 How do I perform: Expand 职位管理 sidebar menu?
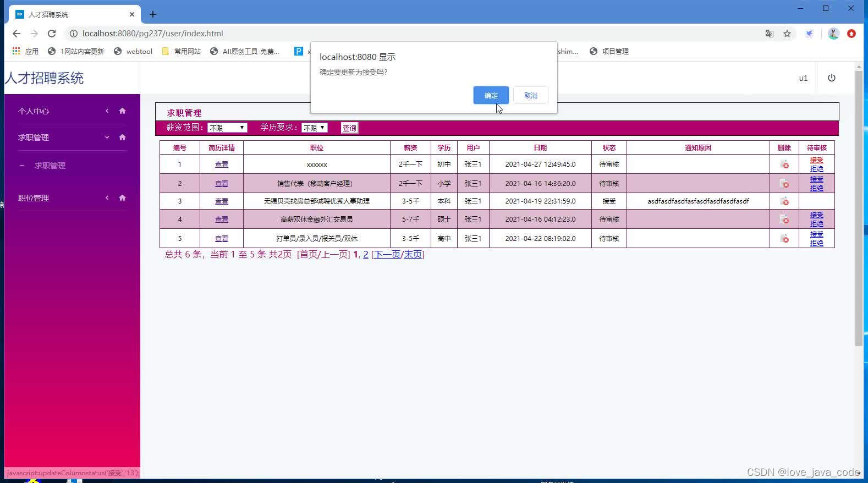click(34, 198)
